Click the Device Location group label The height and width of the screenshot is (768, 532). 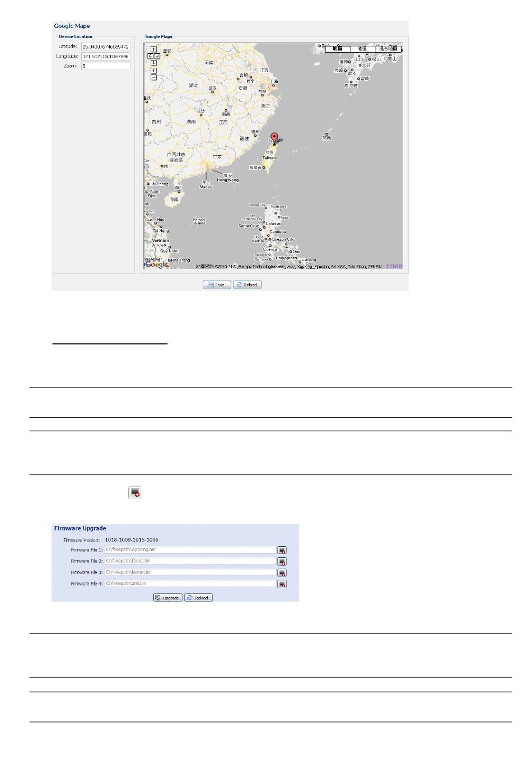(x=76, y=36)
